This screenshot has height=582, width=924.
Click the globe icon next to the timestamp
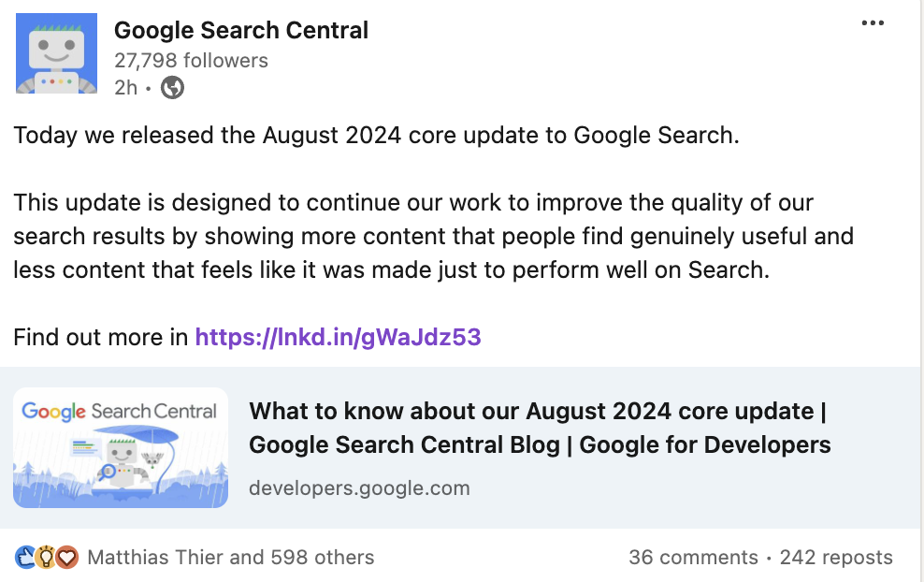171,88
